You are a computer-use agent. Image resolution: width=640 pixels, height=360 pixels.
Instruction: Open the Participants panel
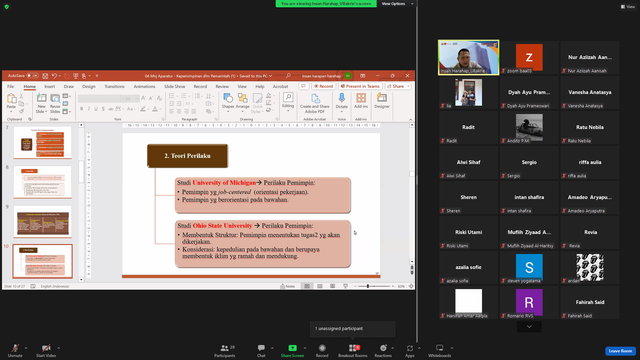[x=224, y=350]
